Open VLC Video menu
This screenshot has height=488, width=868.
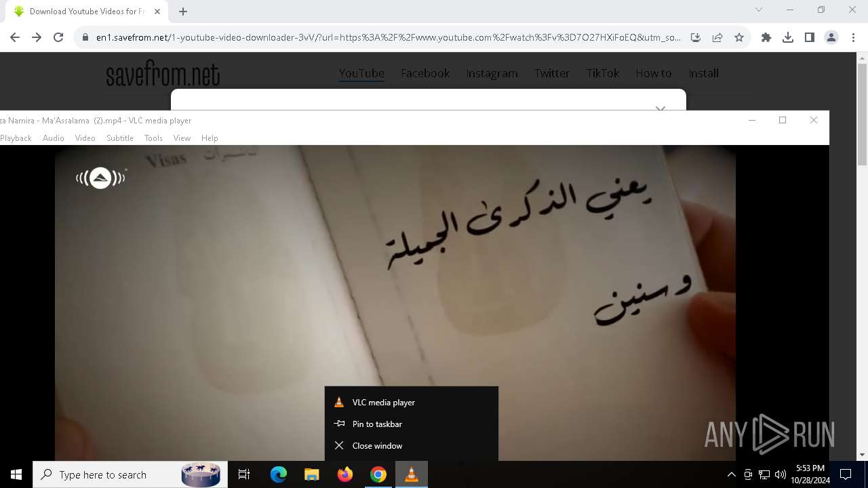point(85,138)
